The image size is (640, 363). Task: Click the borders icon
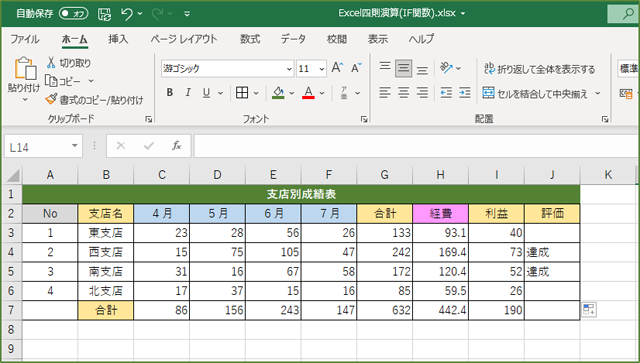pos(242,93)
